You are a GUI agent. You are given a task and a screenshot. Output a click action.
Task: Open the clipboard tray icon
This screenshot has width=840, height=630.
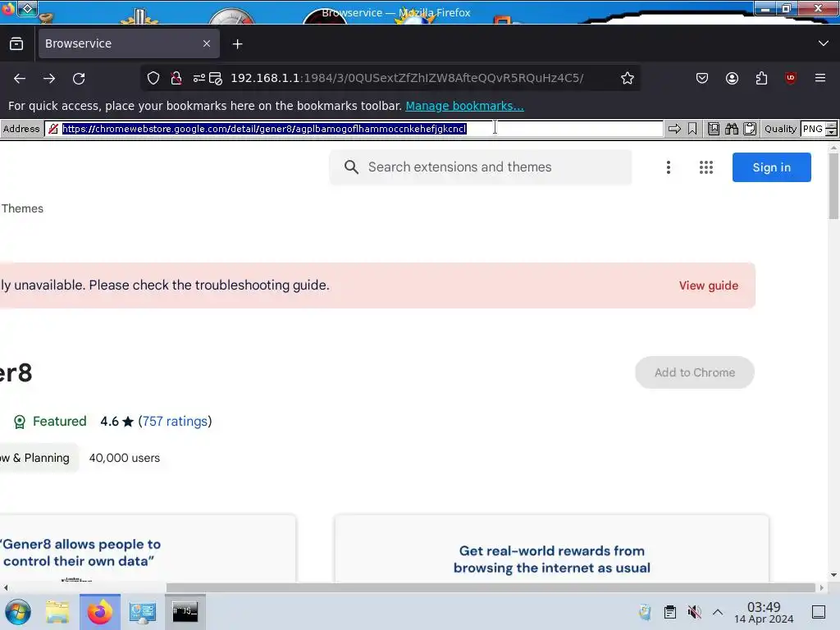tap(669, 612)
